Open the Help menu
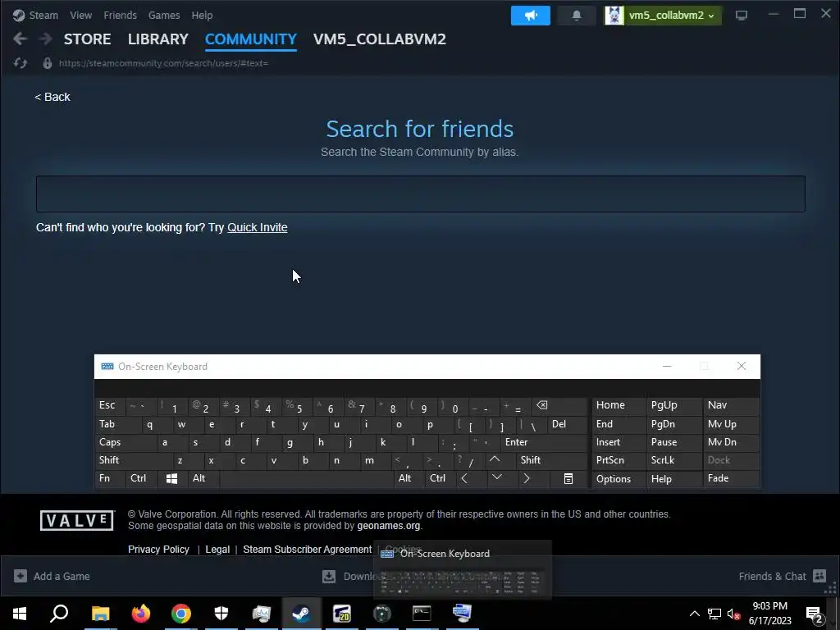Viewport: 840px width, 630px height. point(202,15)
